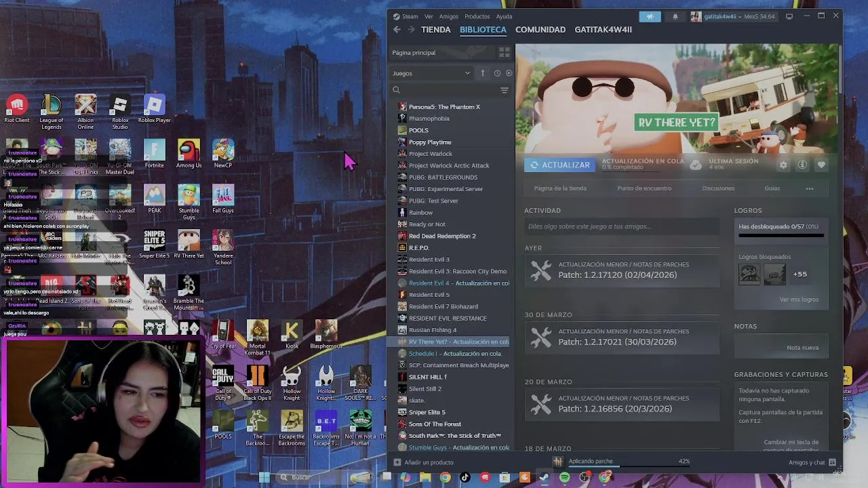Open Steam announcements megaphone button

pyautogui.click(x=650, y=16)
